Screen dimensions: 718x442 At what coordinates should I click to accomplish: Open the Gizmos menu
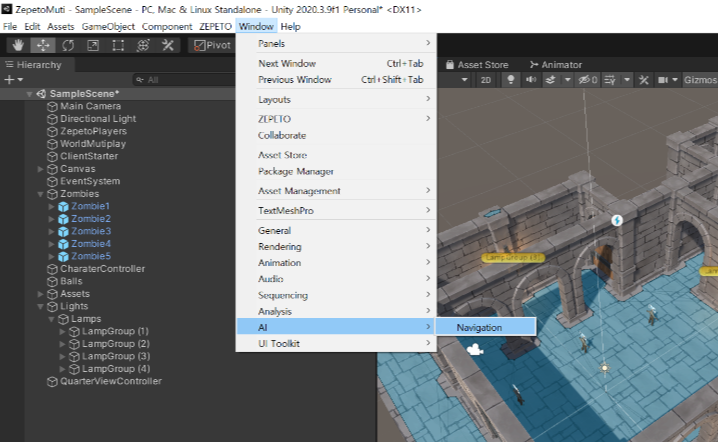[x=700, y=80]
